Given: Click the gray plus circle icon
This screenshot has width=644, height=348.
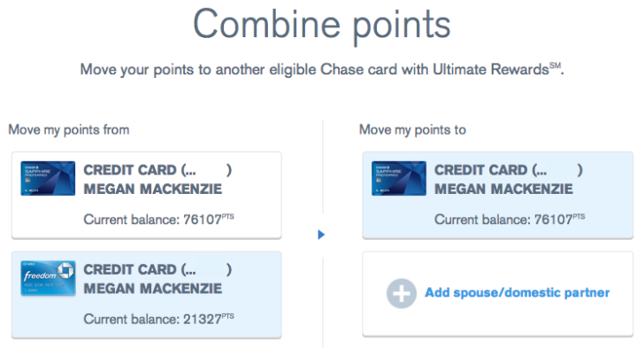Looking at the screenshot, I should tap(402, 293).
